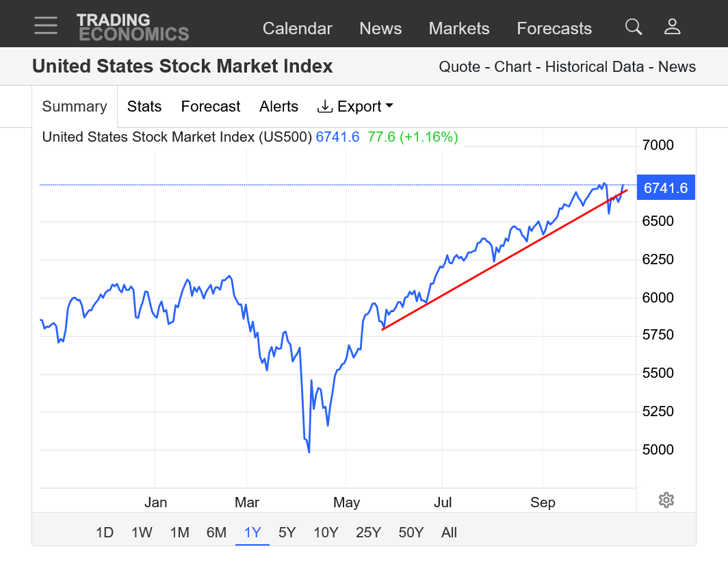
Task: Click the 6741.6 current price label
Action: 666,188
